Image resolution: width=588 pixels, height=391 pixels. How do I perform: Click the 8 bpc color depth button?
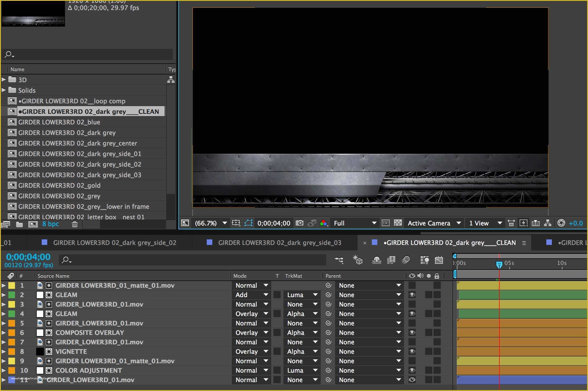tap(51, 224)
